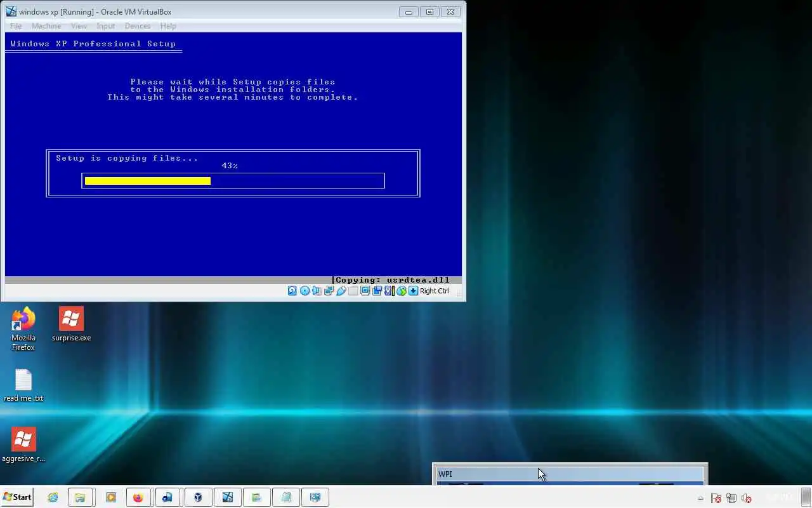The height and width of the screenshot is (508, 812).
Task: Show hidden system tray icons
Action: (700, 498)
